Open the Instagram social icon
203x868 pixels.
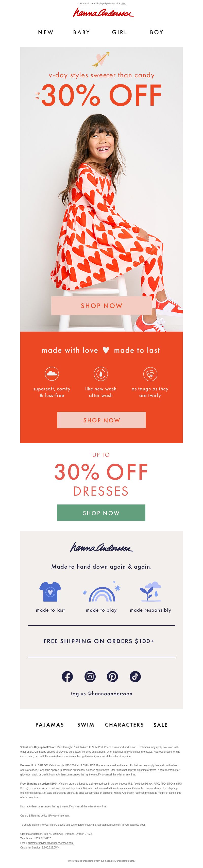tap(90, 676)
